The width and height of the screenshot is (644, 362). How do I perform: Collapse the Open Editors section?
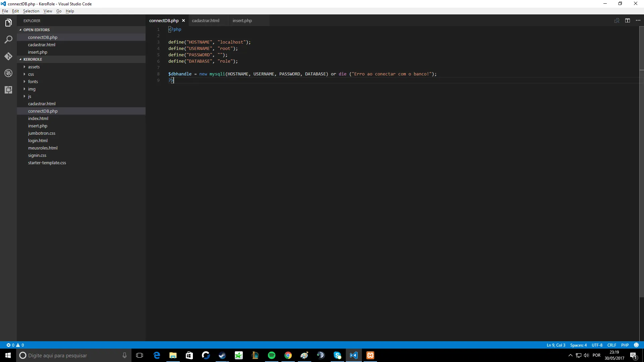point(36,30)
